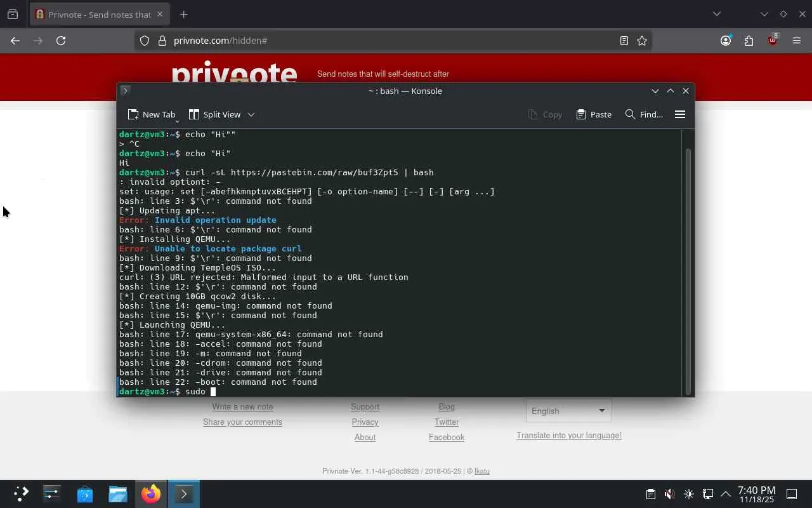Open Firefox reader view icon
This screenshot has width=812, height=508.
(624, 41)
